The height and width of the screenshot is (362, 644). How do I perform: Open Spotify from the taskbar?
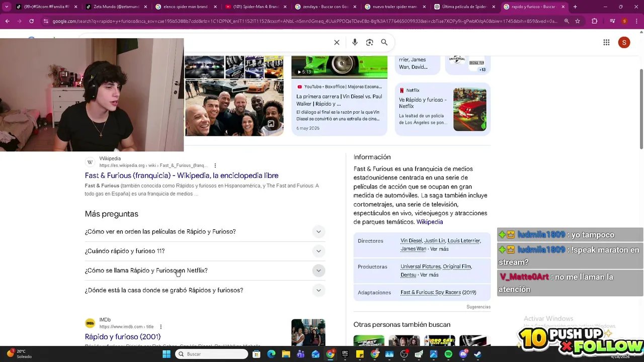(448, 354)
